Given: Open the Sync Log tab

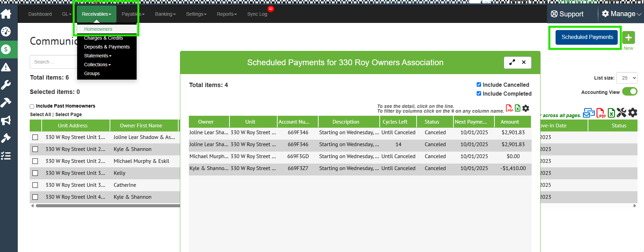Looking at the screenshot, I should tap(257, 14).
